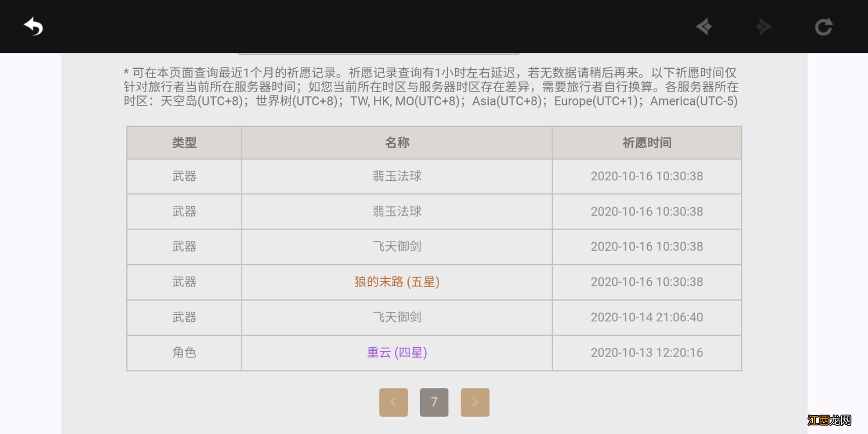868x434 pixels.
Task: Select 狼的末路 (五星) entry
Action: click(397, 282)
